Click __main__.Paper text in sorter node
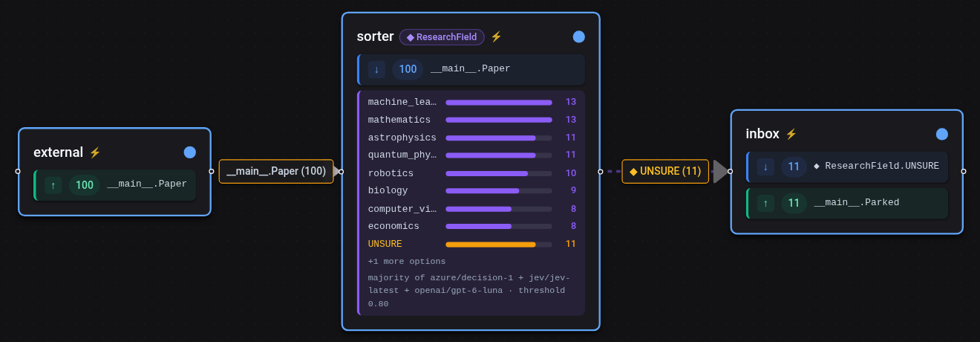The height and width of the screenshot is (342, 980). tap(471, 68)
